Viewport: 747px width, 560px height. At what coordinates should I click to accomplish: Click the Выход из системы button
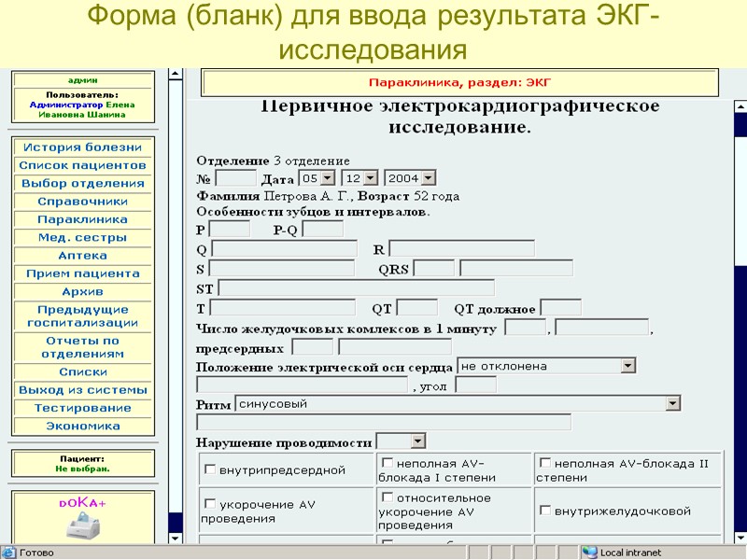coord(83,389)
